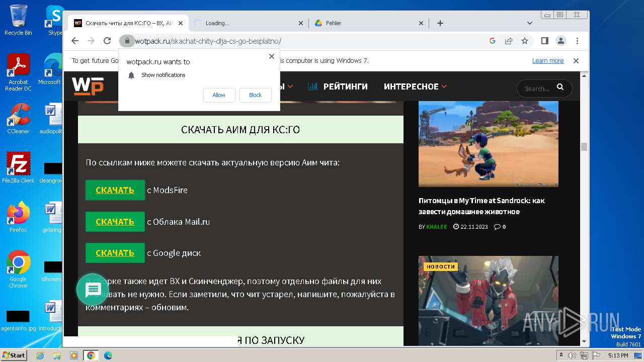This screenshot has width=644, height=362.
Task: Open the НОВОСТИ article thumbnail
Action: tap(488, 301)
